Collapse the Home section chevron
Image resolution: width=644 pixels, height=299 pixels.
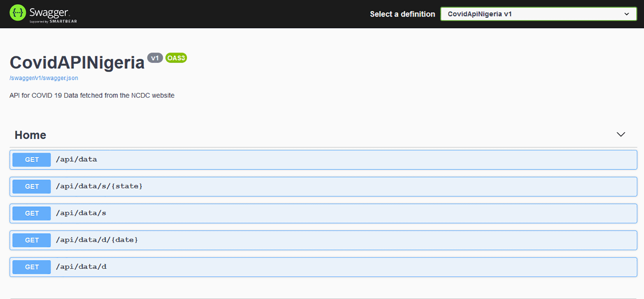[x=621, y=134]
